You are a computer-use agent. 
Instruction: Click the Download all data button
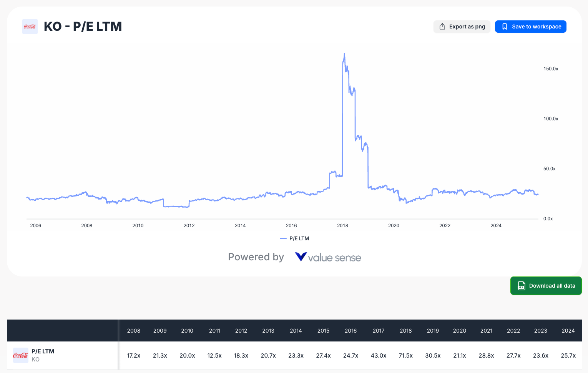[546, 286]
